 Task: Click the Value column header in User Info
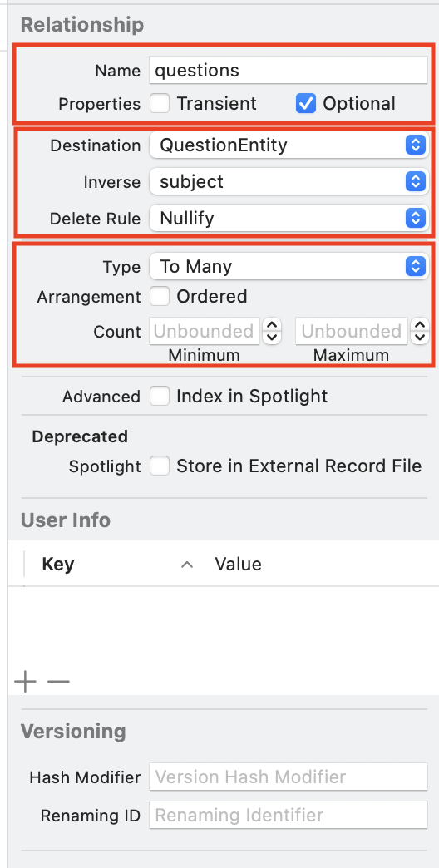pyautogui.click(x=238, y=564)
